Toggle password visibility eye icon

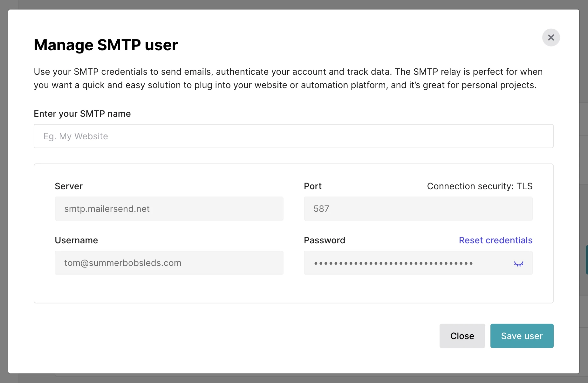pyautogui.click(x=518, y=263)
